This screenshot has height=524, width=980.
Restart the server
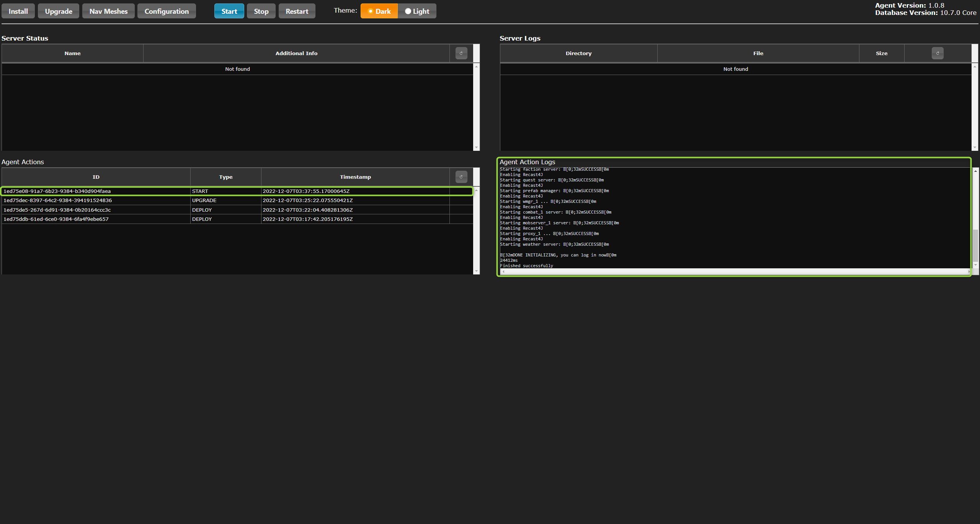pos(297,11)
